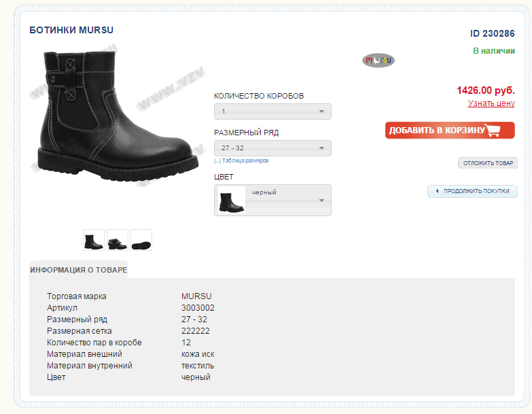Click the В наличии stock status
This screenshot has width=532, height=414.
point(494,51)
